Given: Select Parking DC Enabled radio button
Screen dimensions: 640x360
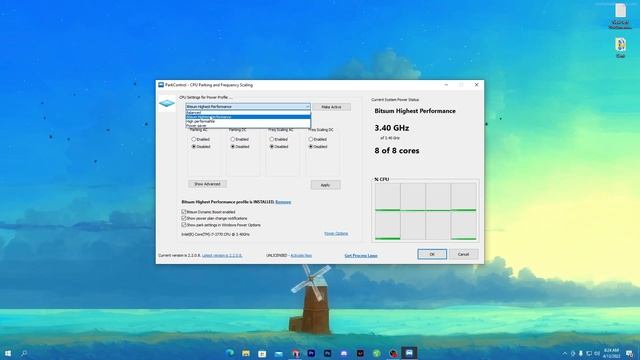Looking at the screenshot, I should [233, 139].
